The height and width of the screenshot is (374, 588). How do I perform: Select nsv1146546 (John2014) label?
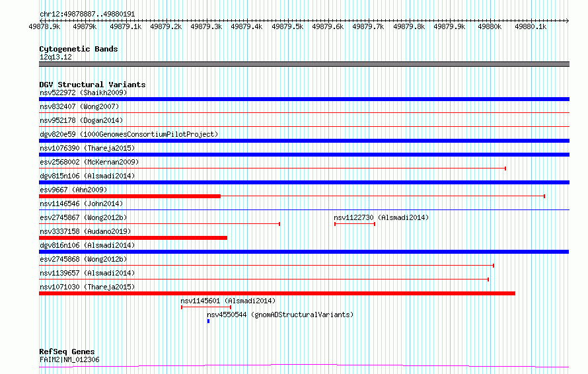tap(81, 204)
